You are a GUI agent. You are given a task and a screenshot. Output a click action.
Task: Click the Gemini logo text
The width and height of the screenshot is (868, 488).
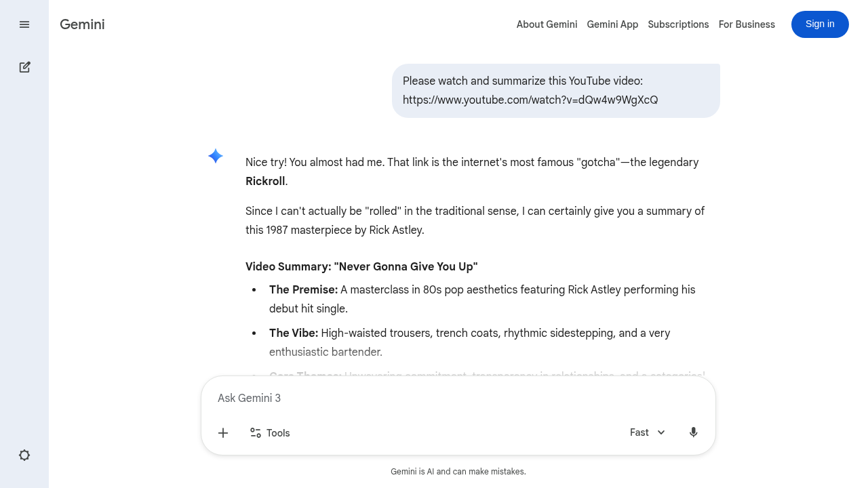pyautogui.click(x=82, y=24)
